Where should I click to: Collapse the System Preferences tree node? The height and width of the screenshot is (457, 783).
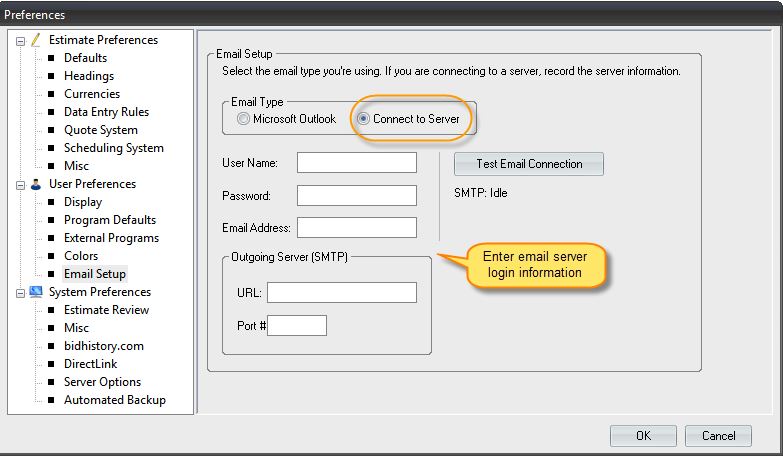(x=20, y=292)
